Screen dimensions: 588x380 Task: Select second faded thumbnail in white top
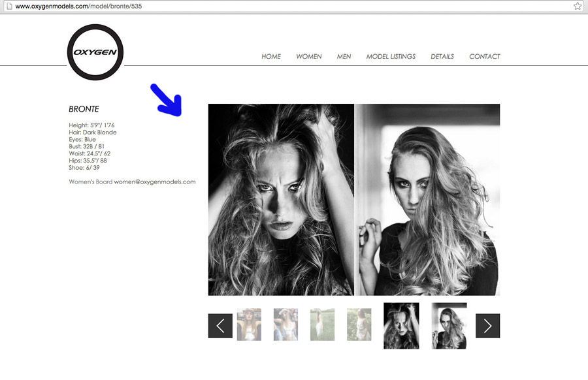286,325
